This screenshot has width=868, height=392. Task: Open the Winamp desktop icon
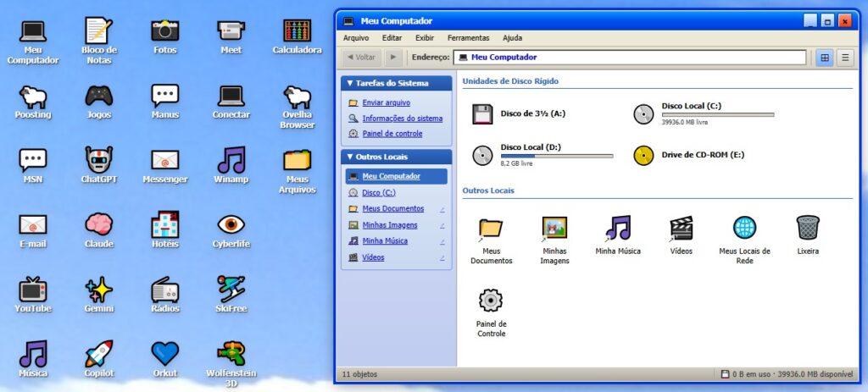[231, 161]
